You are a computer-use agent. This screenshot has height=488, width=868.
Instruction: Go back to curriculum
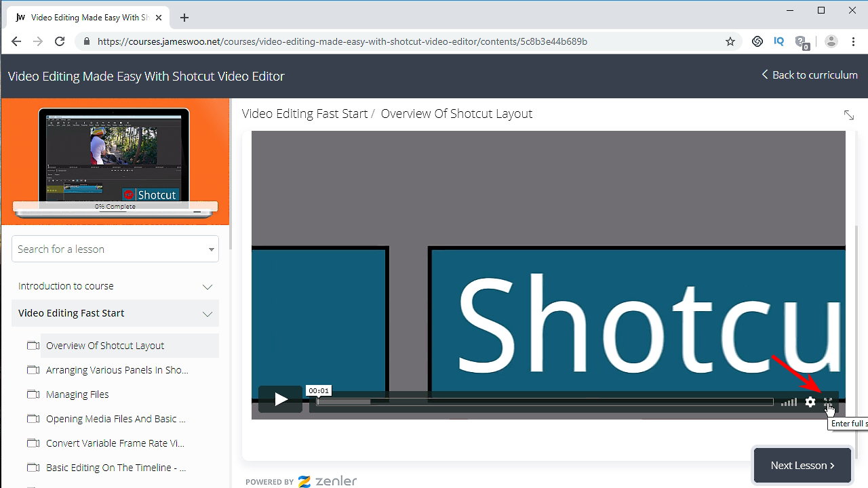coord(809,75)
